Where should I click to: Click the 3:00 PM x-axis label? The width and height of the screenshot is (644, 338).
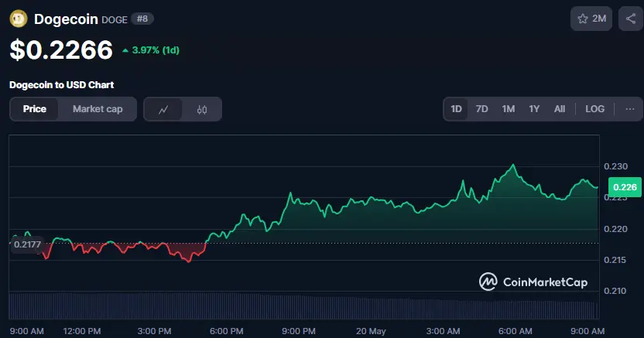point(154,331)
